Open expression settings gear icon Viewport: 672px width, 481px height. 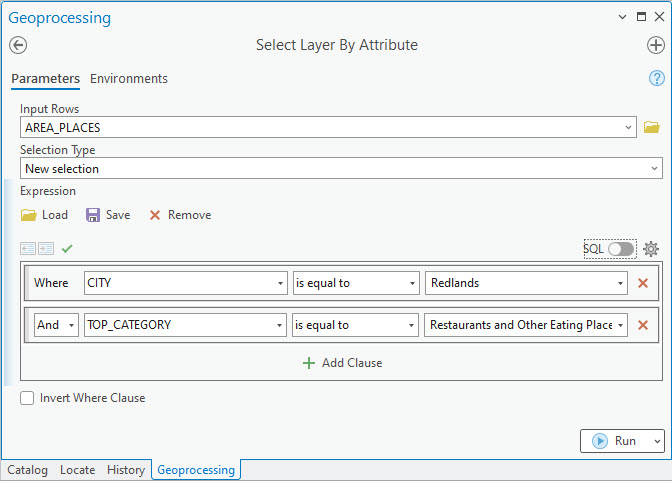[651, 249]
